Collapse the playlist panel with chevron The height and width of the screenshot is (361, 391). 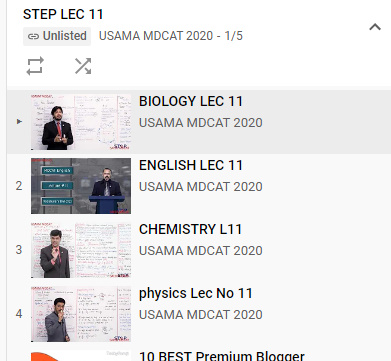point(375,27)
